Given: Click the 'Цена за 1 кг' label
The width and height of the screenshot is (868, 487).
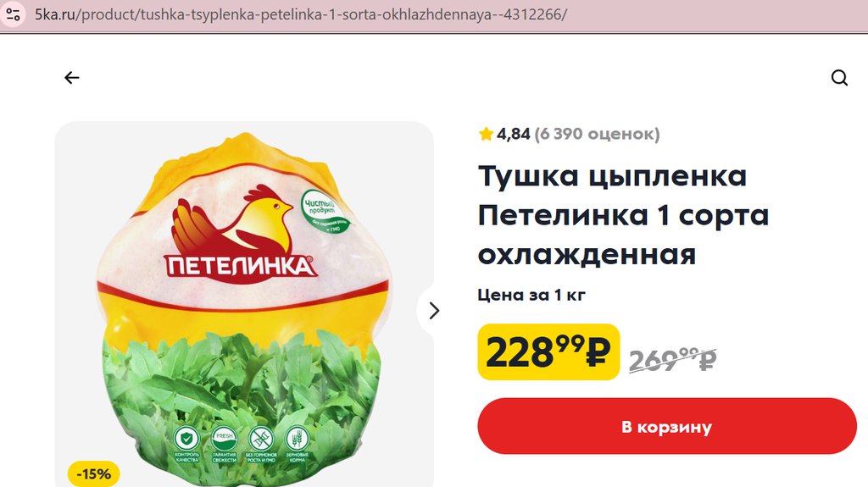Looking at the screenshot, I should click(531, 295).
